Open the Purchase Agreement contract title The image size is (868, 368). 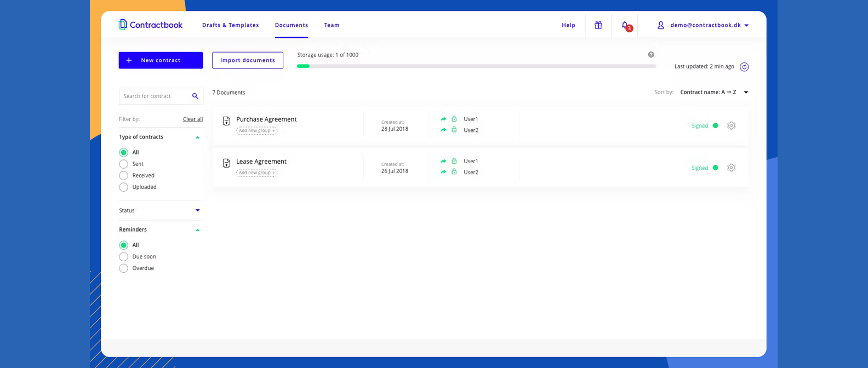pyautogui.click(x=266, y=119)
